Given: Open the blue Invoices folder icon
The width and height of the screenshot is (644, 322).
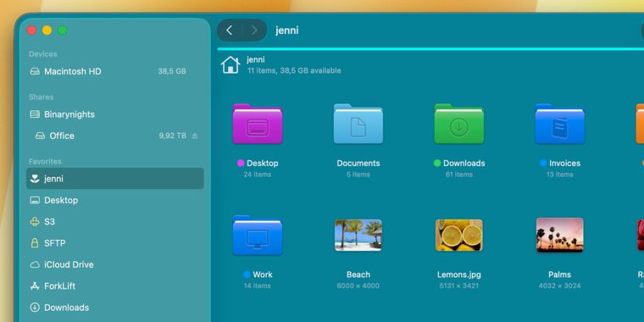Looking at the screenshot, I should pos(560,124).
